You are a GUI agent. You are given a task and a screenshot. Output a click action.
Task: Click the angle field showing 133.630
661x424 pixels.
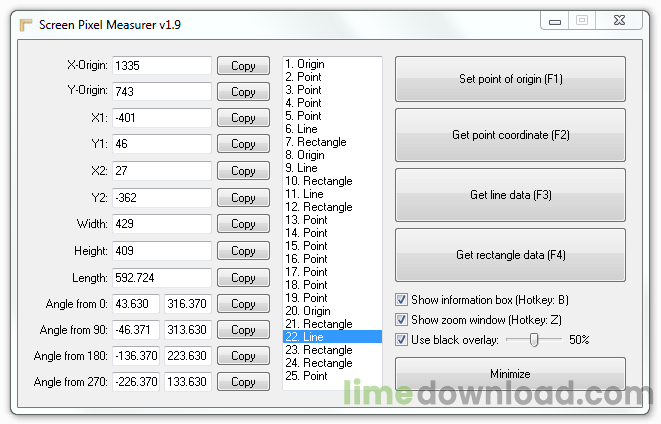pos(188,382)
